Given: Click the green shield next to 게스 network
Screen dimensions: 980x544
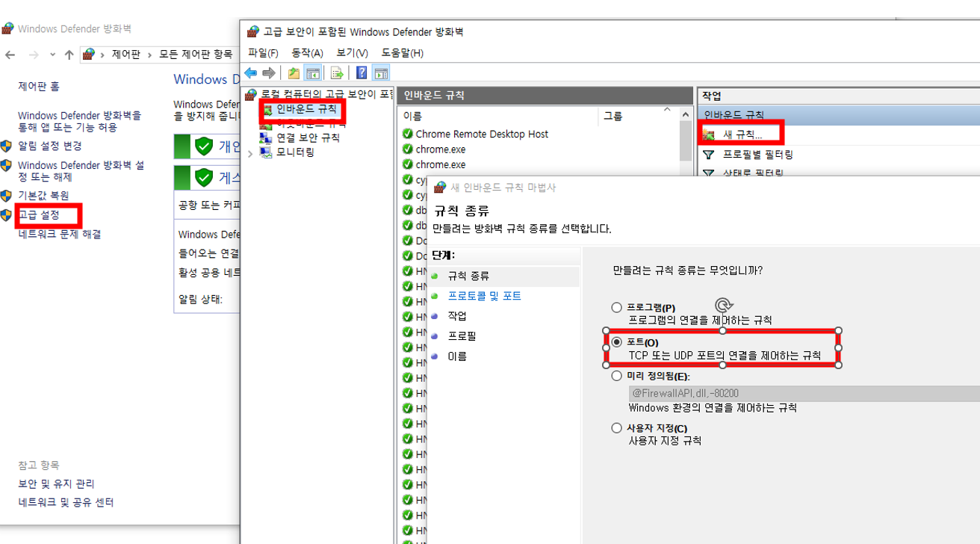Looking at the screenshot, I should tap(204, 178).
